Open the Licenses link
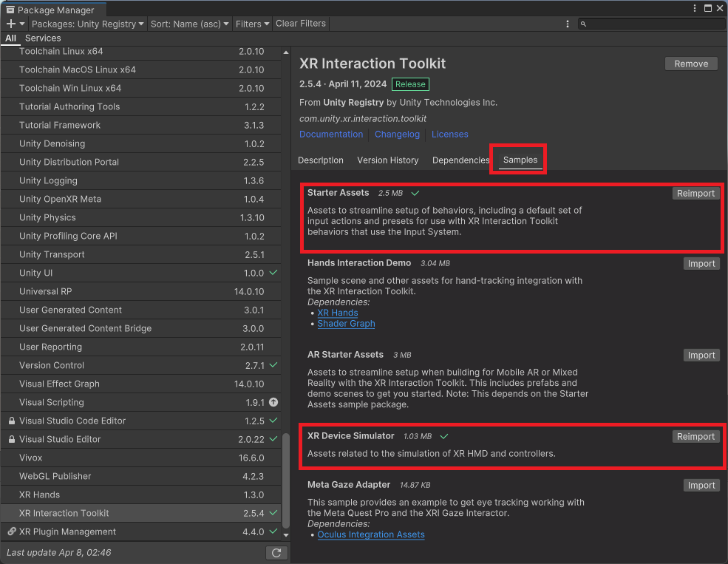 [450, 134]
